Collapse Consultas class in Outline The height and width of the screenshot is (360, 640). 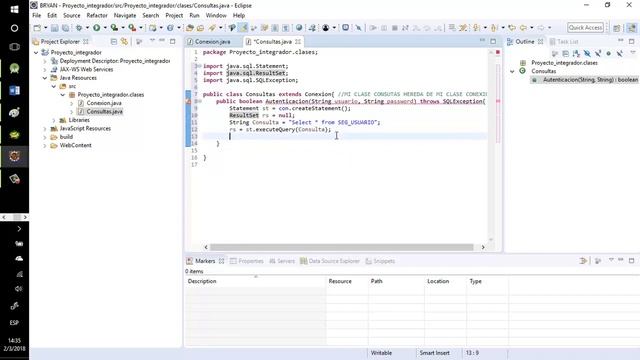(x=512, y=71)
